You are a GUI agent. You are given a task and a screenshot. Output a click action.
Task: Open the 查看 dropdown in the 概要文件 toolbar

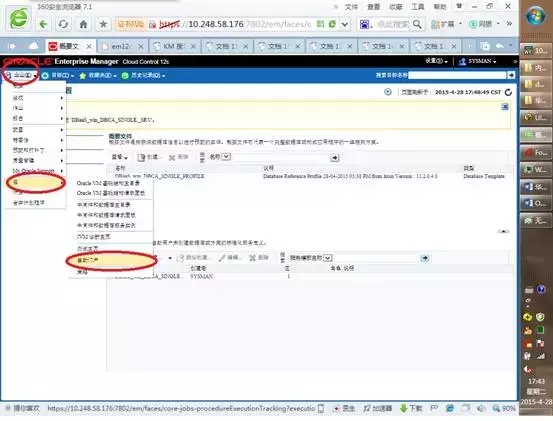click(x=120, y=157)
